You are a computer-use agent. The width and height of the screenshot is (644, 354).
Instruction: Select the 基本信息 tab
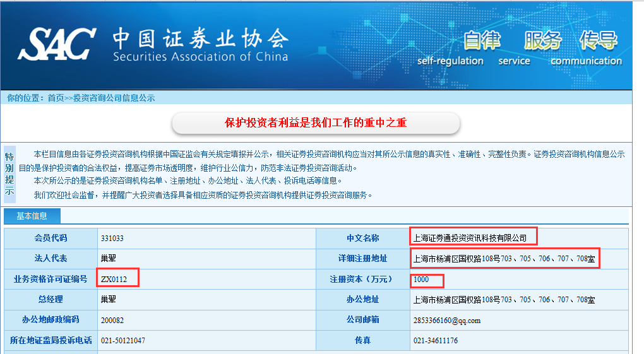point(32,216)
